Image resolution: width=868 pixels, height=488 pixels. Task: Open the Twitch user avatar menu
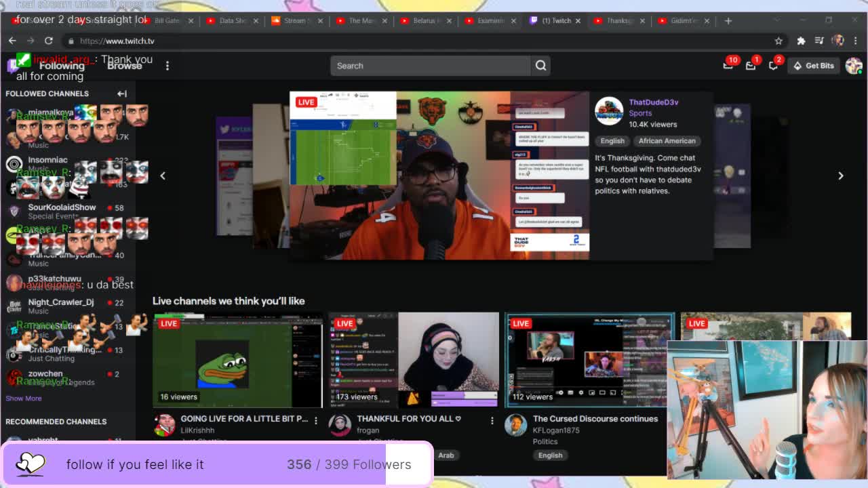tap(853, 66)
